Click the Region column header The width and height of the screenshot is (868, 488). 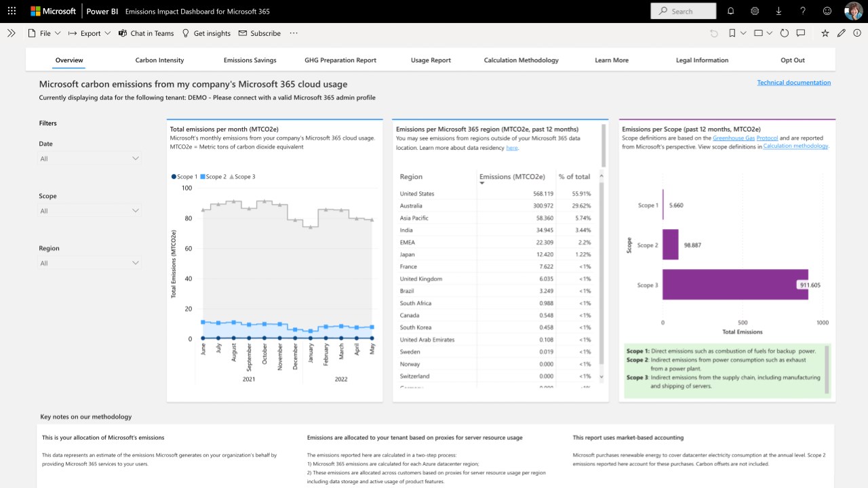pos(411,177)
